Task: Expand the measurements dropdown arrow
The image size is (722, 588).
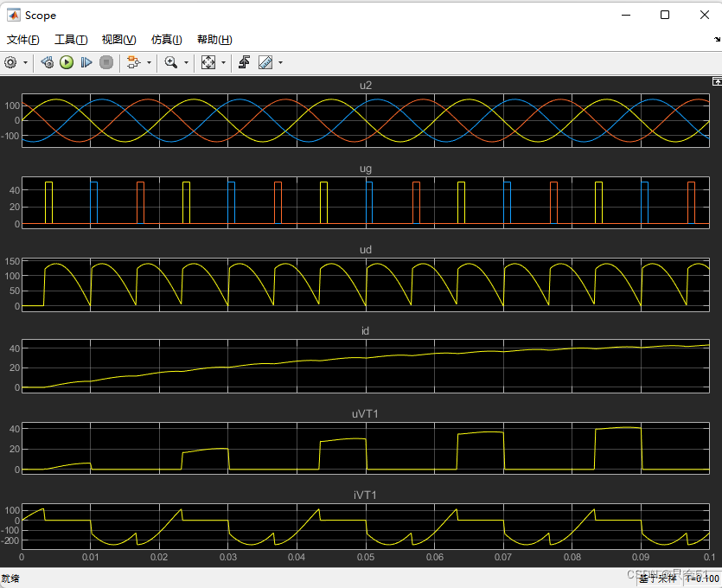Action: point(280,62)
